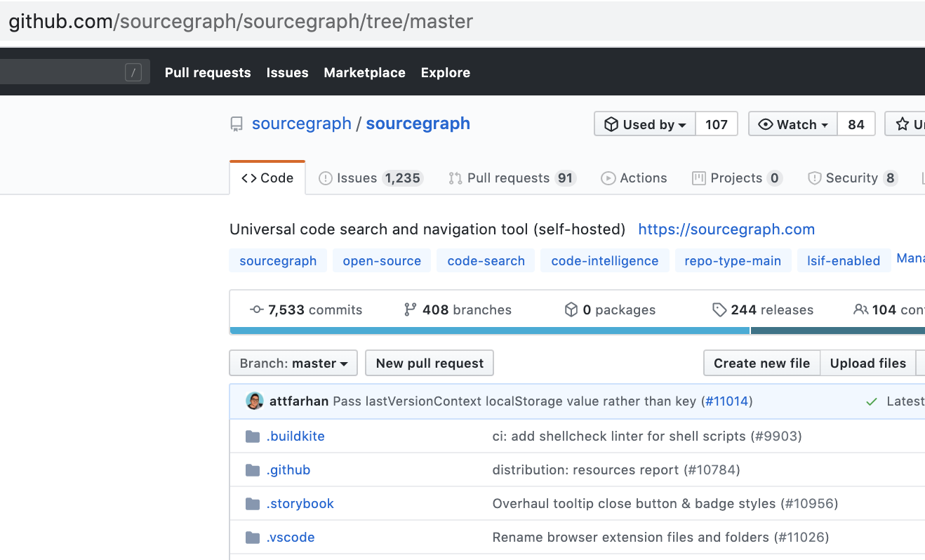
Task: Open the https://sourcegraph.com link
Action: [726, 229]
